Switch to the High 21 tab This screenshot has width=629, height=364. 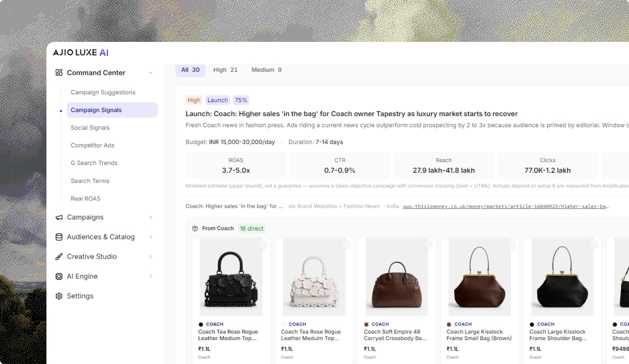coord(225,70)
